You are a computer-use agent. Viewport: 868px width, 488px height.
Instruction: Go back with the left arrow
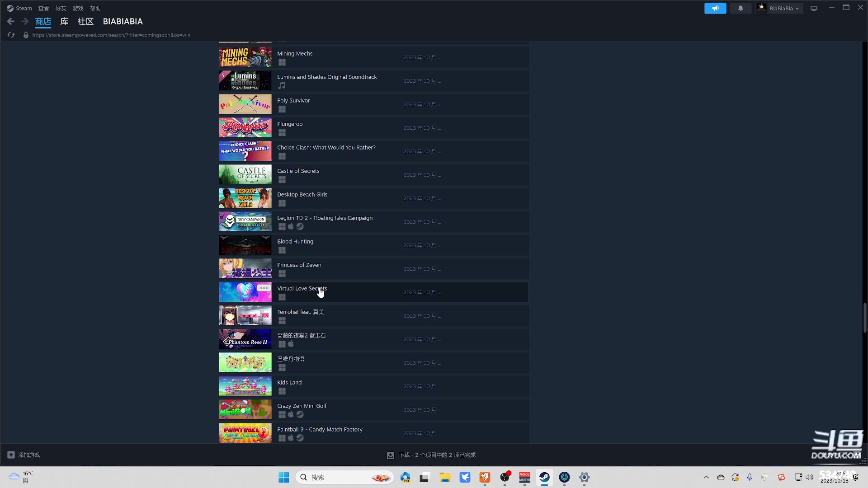[11, 21]
